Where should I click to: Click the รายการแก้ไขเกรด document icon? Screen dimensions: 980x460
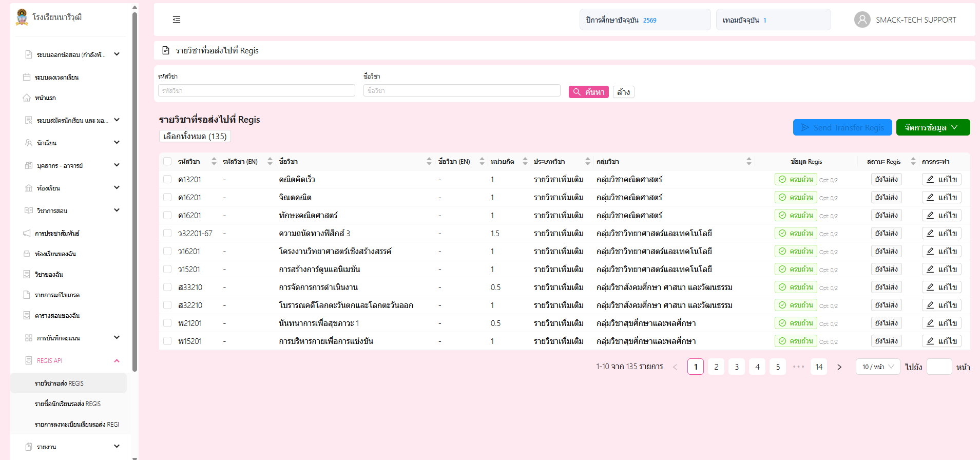[x=27, y=295]
